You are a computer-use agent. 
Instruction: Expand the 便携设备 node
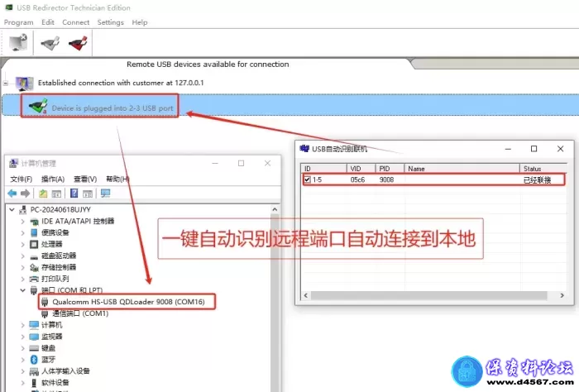click(23, 232)
